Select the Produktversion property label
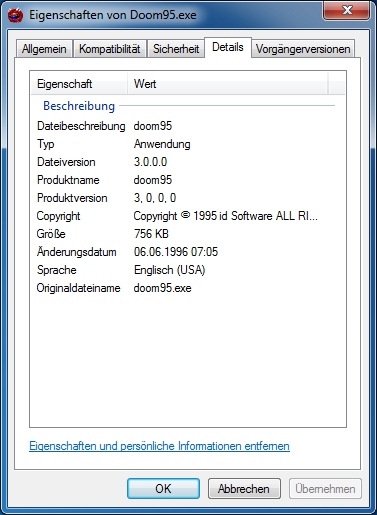 coord(72,198)
